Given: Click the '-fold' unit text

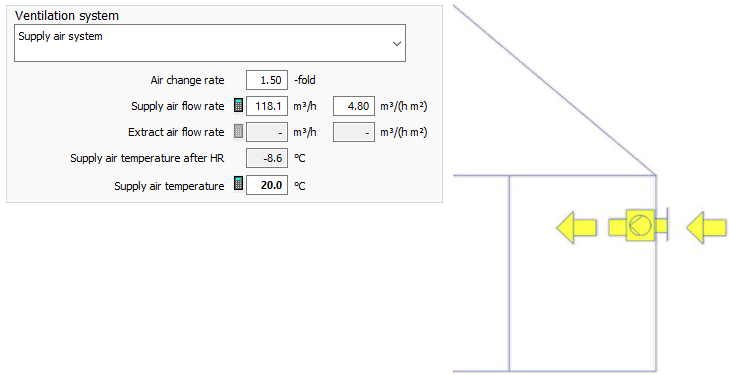Looking at the screenshot, I should [x=305, y=80].
